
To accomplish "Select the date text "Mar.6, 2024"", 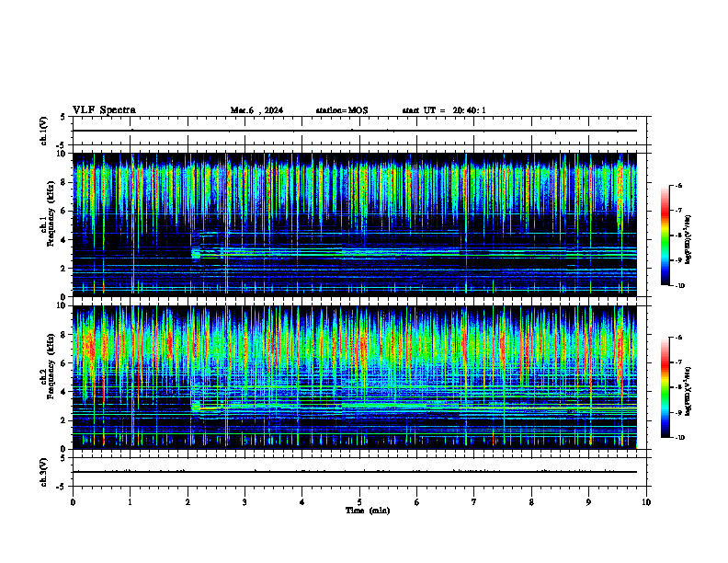I will point(256,110).
